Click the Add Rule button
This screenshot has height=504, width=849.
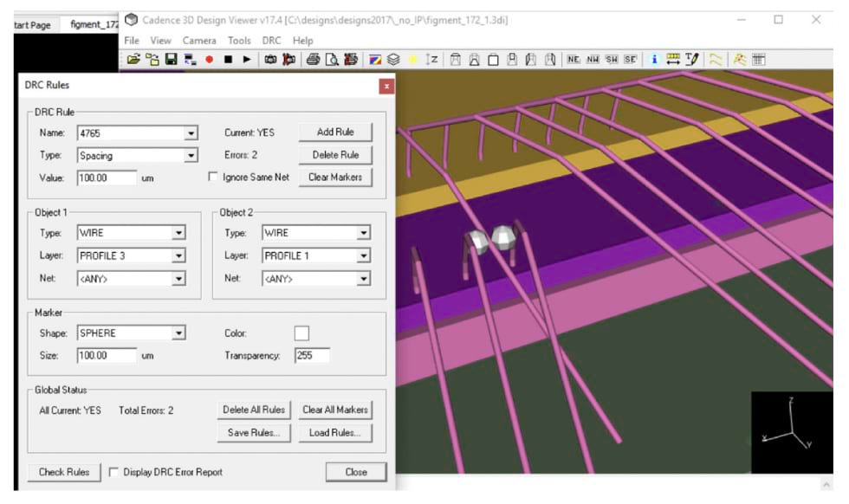(x=335, y=132)
